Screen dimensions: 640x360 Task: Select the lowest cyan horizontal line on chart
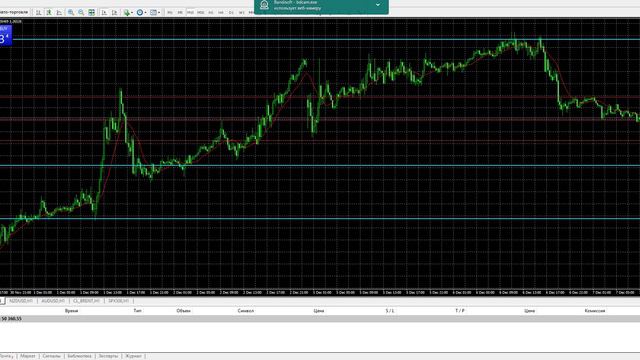[x=320, y=218]
